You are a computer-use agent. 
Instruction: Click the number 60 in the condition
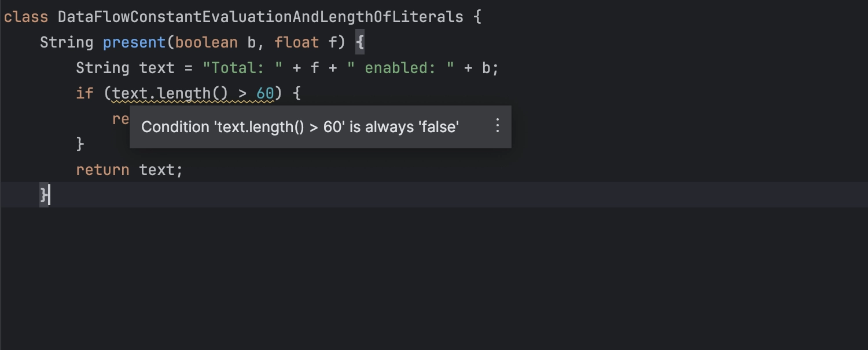[x=265, y=93]
